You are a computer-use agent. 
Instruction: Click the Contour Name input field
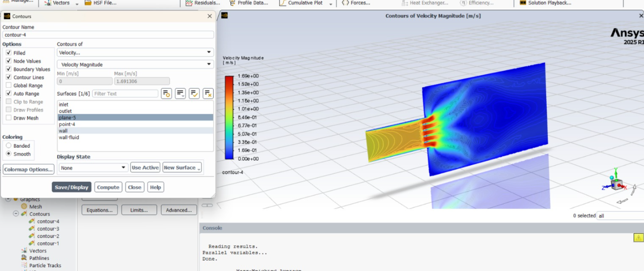tap(108, 35)
